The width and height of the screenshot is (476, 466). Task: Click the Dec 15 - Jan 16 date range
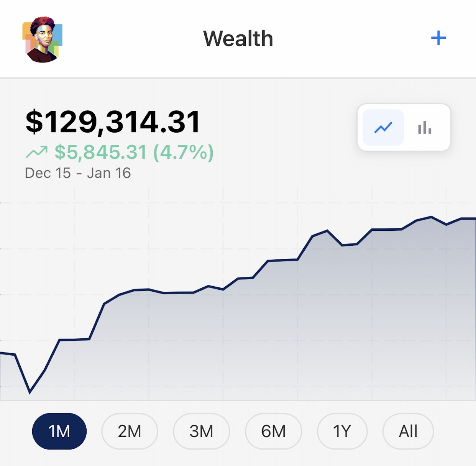coord(78,173)
